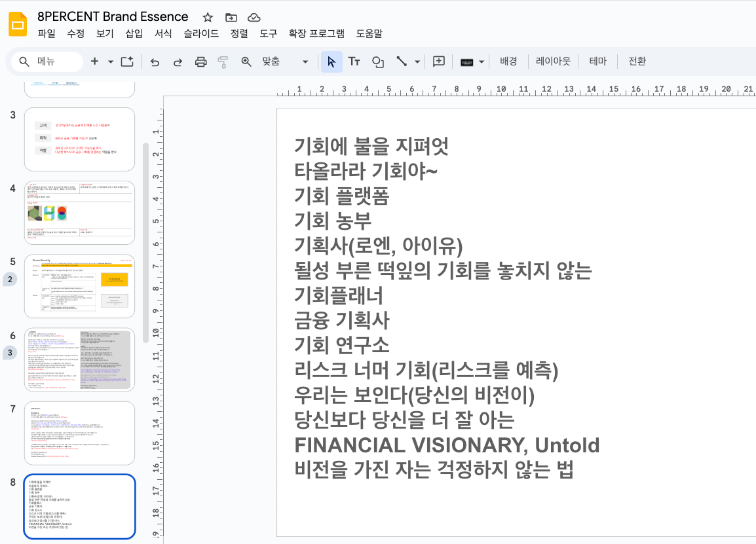Select slide 5 thumbnail
This screenshot has height=544, width=756.
coord(79,286)
